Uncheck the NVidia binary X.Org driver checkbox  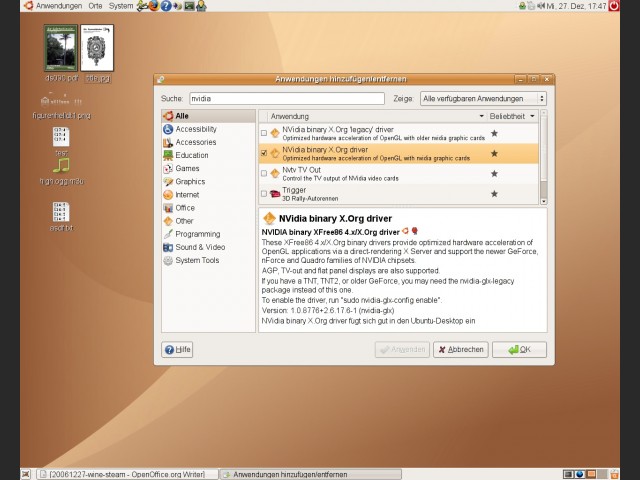(264, 153)
